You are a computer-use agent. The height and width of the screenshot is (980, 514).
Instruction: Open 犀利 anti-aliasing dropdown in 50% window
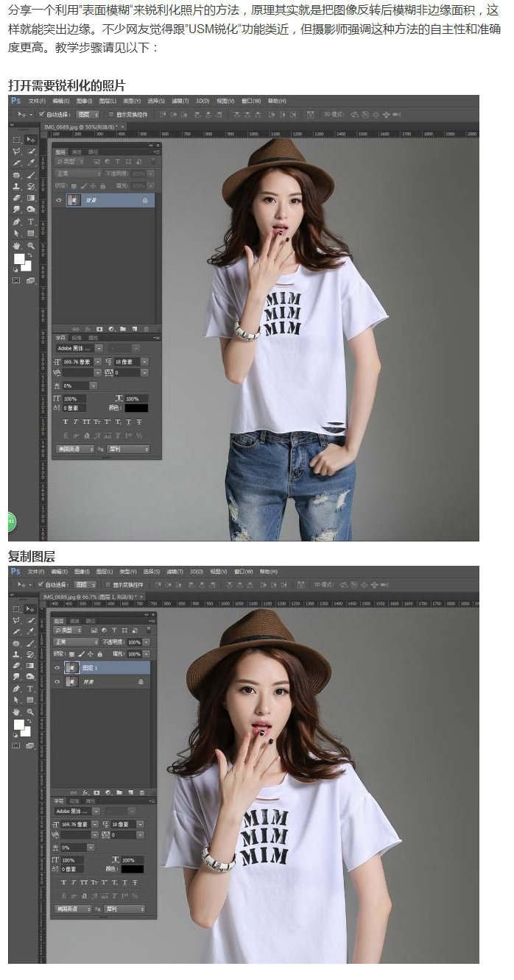click(x=128, y=450)
